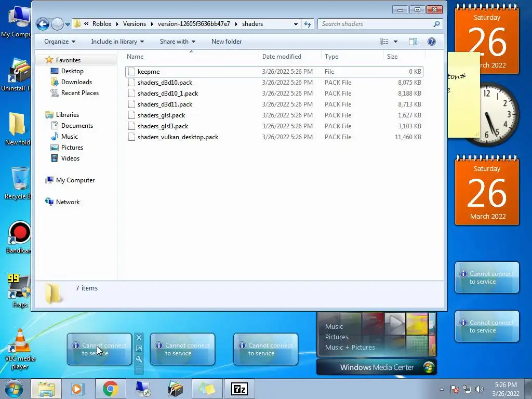Open Videos library
532x399 pixels.
coord(65,158)
